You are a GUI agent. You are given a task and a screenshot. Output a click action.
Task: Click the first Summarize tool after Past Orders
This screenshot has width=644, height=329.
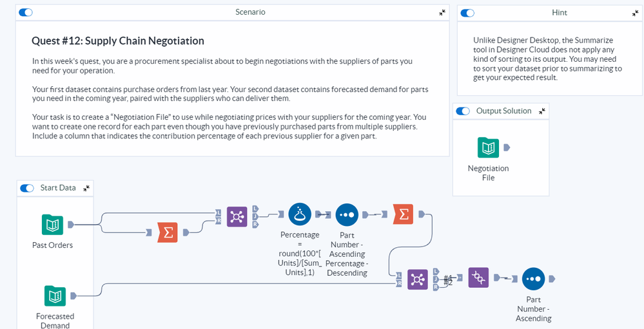click(x=168, y=232)
